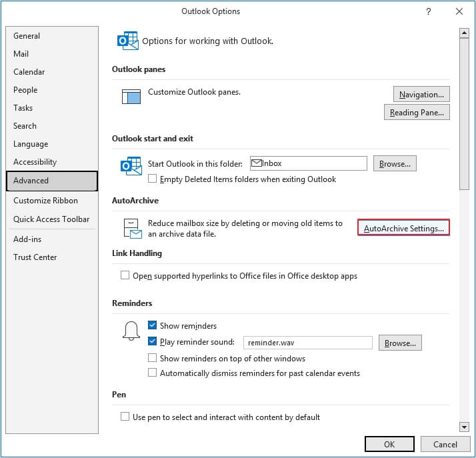Screen dimensions: 476x458
Task: Click the Start Outlook folder Inbox field
Action: point(309,163)
